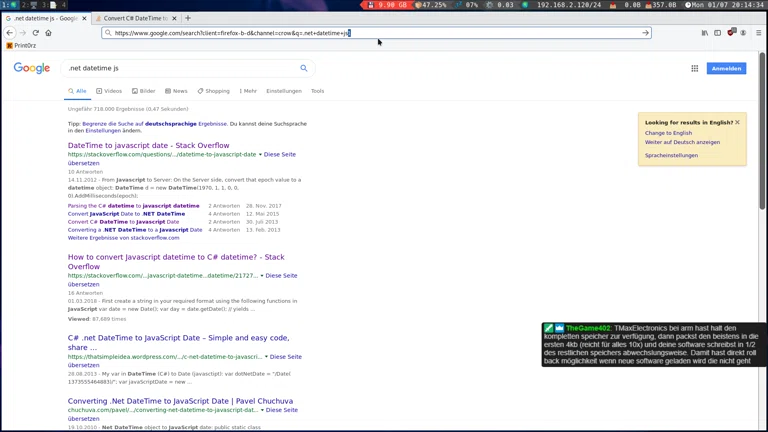Open the search Tools option
This screenshot has height=432, width=768.
click(x=317, y=91)
